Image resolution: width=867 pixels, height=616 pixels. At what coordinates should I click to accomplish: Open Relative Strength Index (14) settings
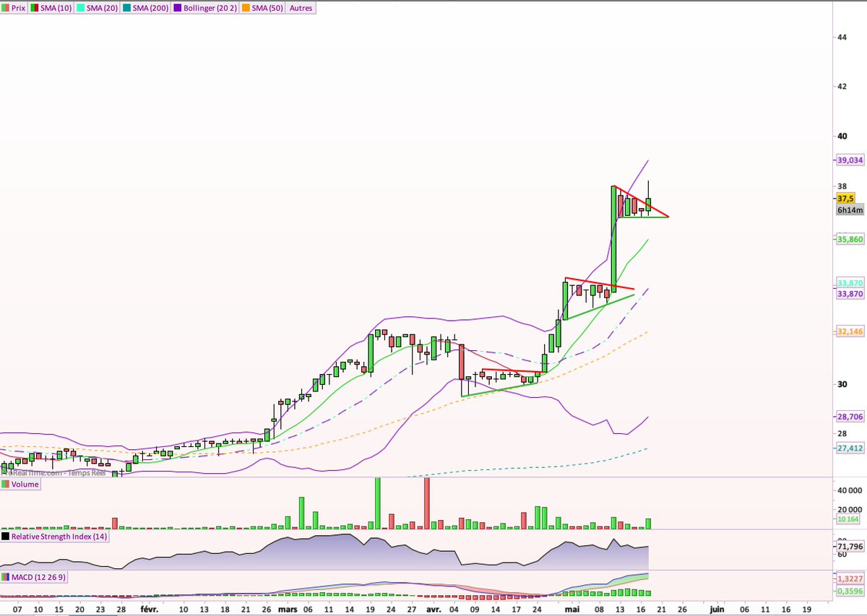[x=55, y=537]
